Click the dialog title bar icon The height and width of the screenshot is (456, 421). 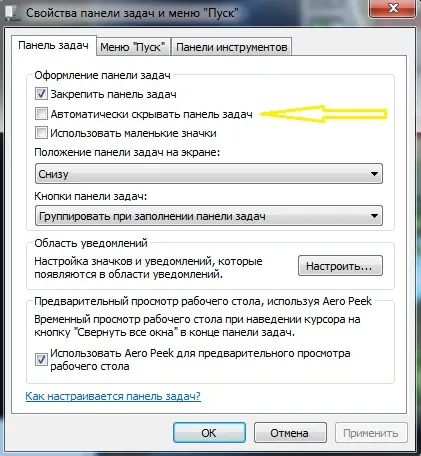coord(11,13)
